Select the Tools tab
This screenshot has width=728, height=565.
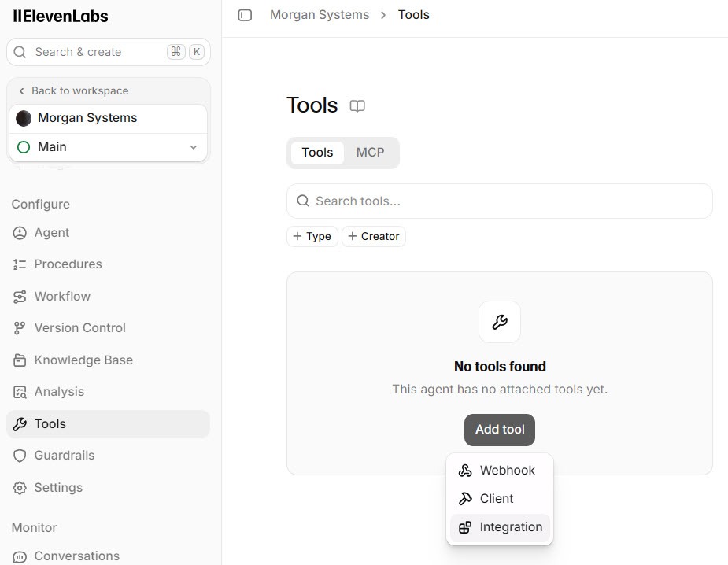point(318,153)
